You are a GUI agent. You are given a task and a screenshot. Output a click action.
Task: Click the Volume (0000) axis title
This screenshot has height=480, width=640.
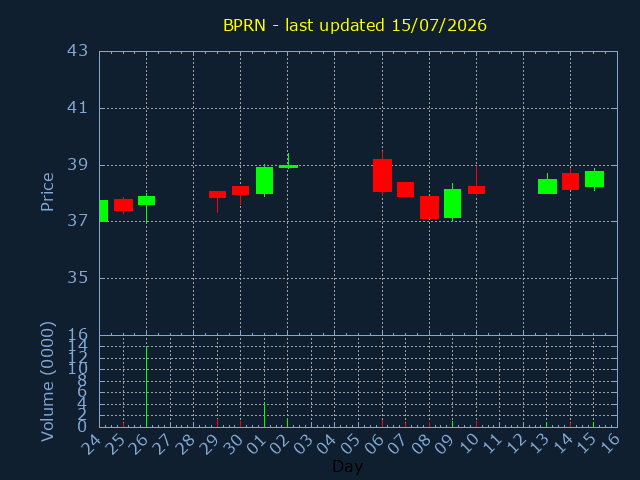click(47, 382)
